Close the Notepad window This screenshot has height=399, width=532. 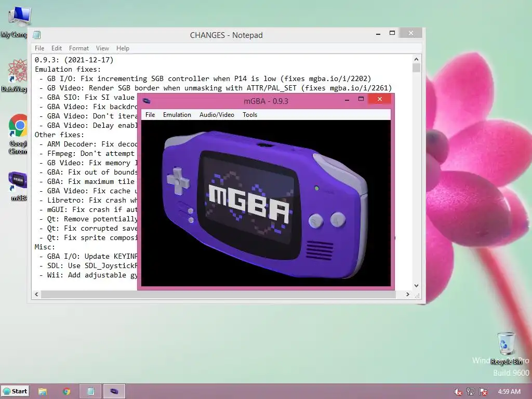click(411, 33)
